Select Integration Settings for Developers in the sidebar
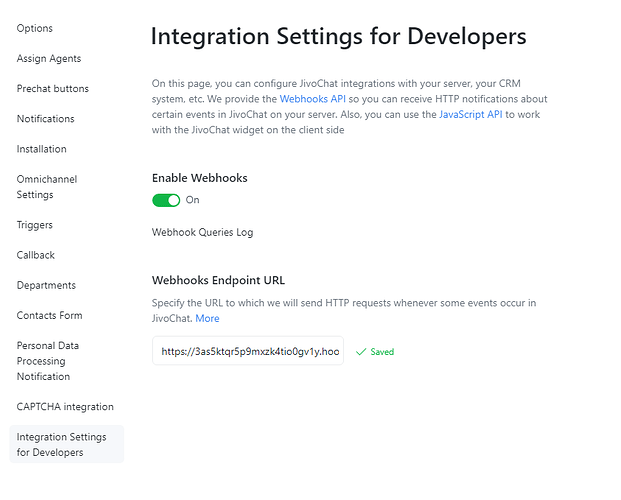621x500 pixels. pyautogui.click(x=62, y=444)
